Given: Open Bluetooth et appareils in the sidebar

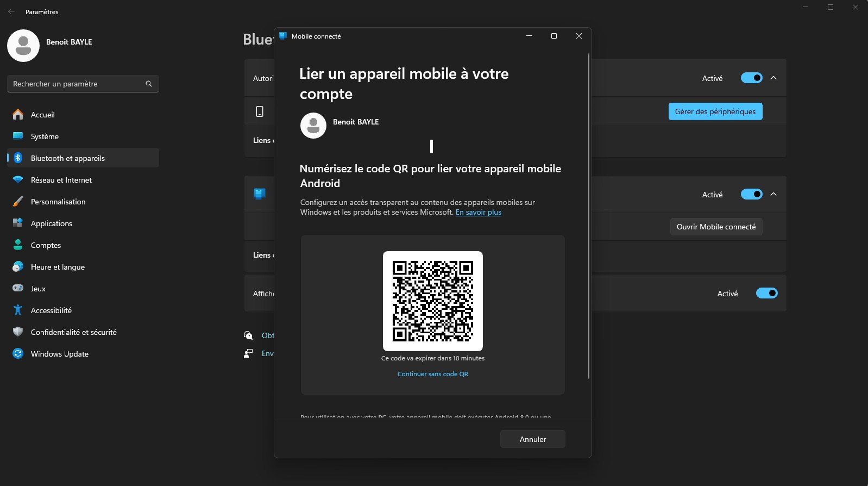Looking at the screenshot, I should tap(83, 158).
